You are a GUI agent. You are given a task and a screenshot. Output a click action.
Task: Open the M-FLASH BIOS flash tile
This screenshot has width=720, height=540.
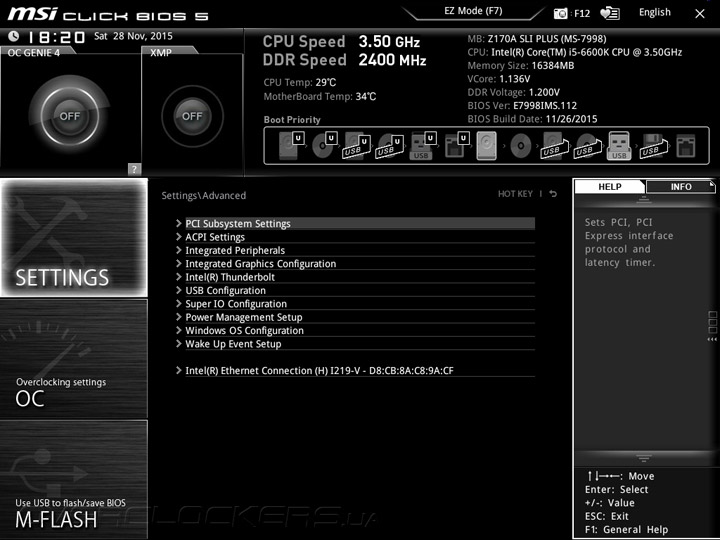click(74, 479)
